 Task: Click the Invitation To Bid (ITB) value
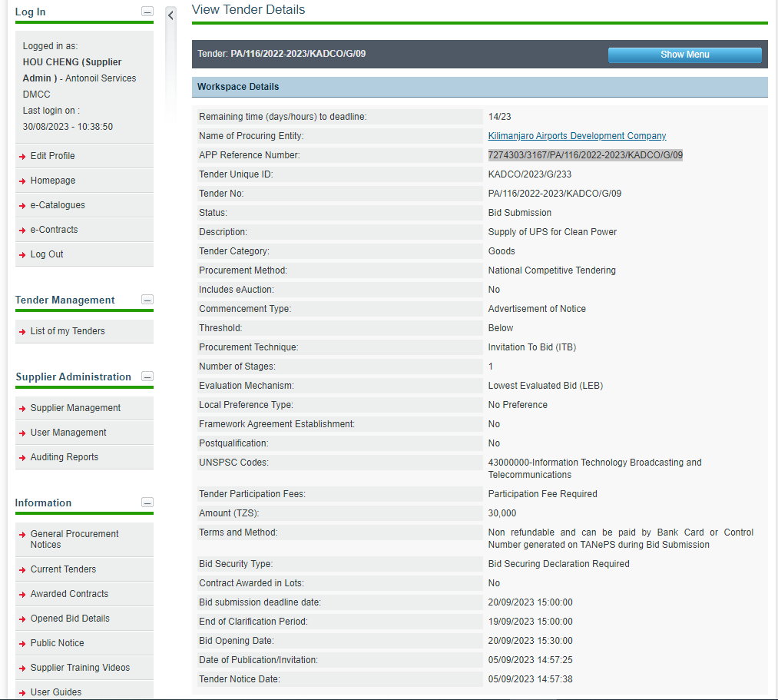(x=532, y=347)
